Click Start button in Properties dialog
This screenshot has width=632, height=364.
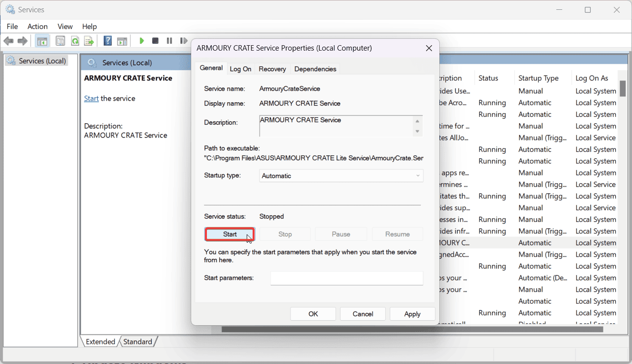(230, 234)
